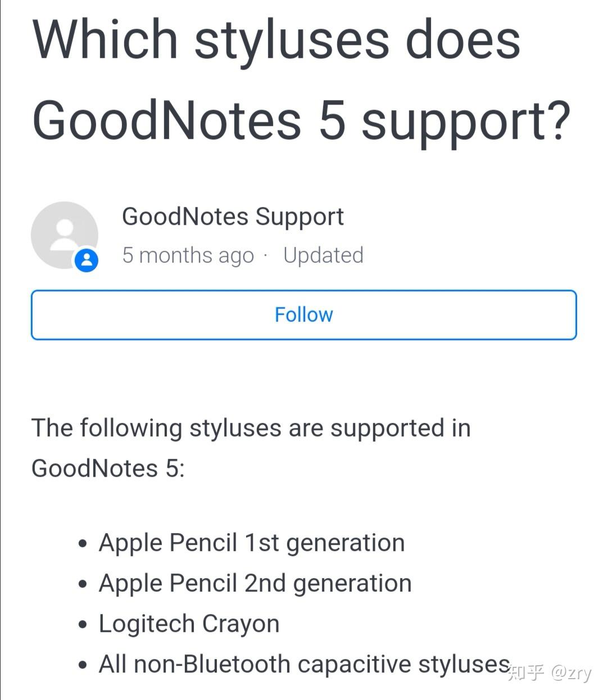The width and height of the screenshot is (607, 700).
Task: Click the word 'Which' in the heading
Action: 105,39
